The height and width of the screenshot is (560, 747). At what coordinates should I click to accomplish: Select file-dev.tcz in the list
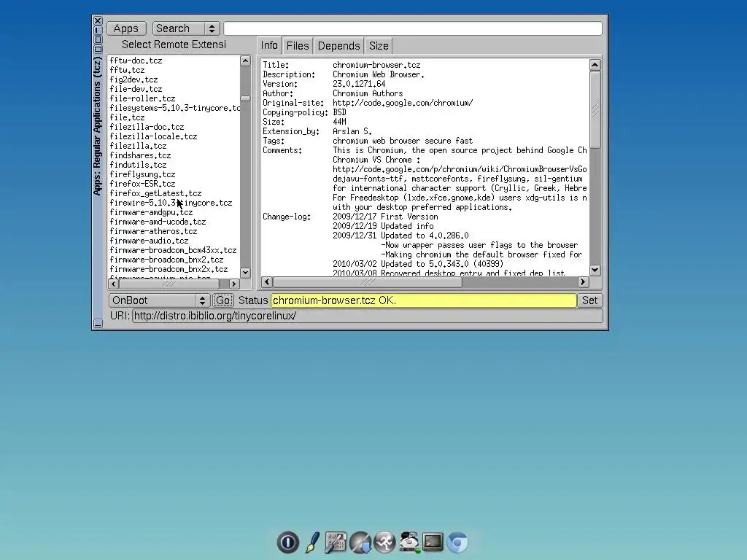coord(136,89)
